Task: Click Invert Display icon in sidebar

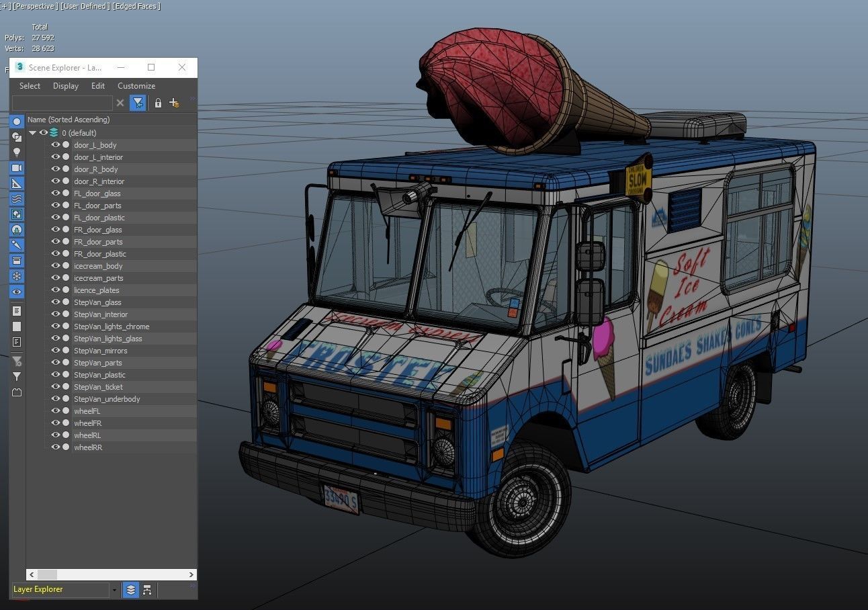Action: [17, 342]
